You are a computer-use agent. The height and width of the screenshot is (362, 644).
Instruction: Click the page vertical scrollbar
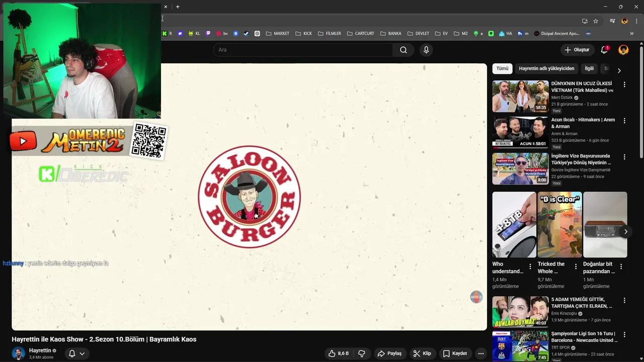click(641, 102)
